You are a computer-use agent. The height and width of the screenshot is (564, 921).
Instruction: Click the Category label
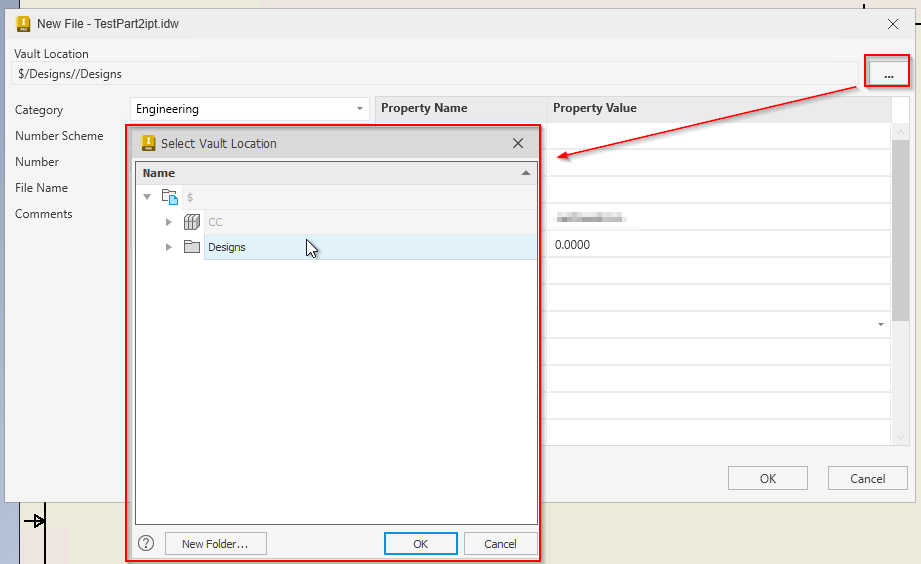pos(39,110)
